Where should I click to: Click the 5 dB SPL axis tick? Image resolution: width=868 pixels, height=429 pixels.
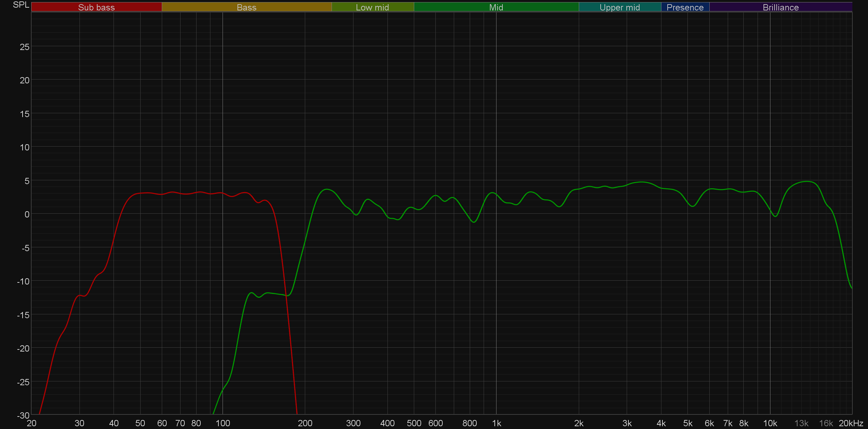pos(27,181)
